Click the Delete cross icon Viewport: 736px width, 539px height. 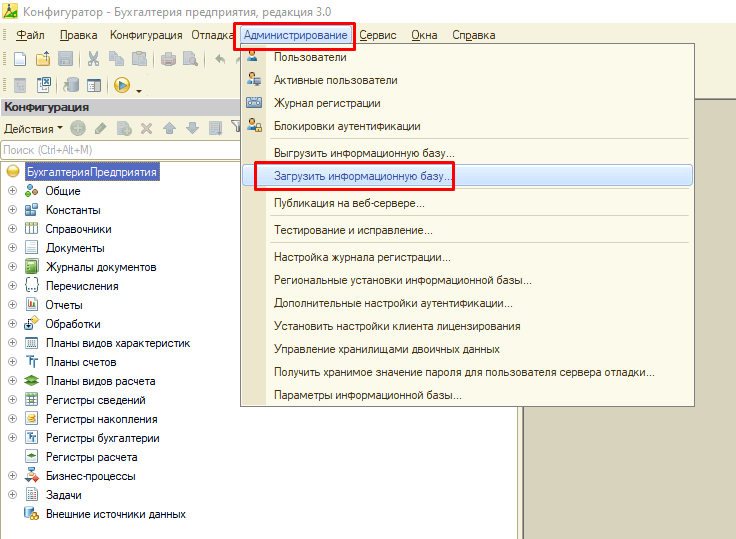(146, 128)
